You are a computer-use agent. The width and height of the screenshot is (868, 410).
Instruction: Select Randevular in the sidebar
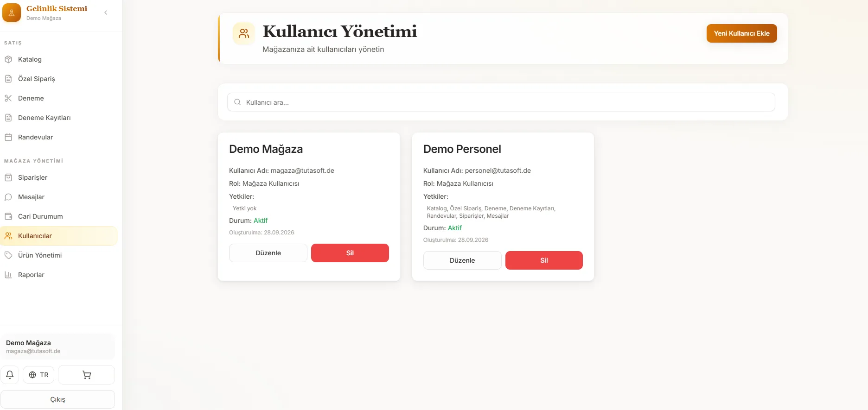[58, 137]
